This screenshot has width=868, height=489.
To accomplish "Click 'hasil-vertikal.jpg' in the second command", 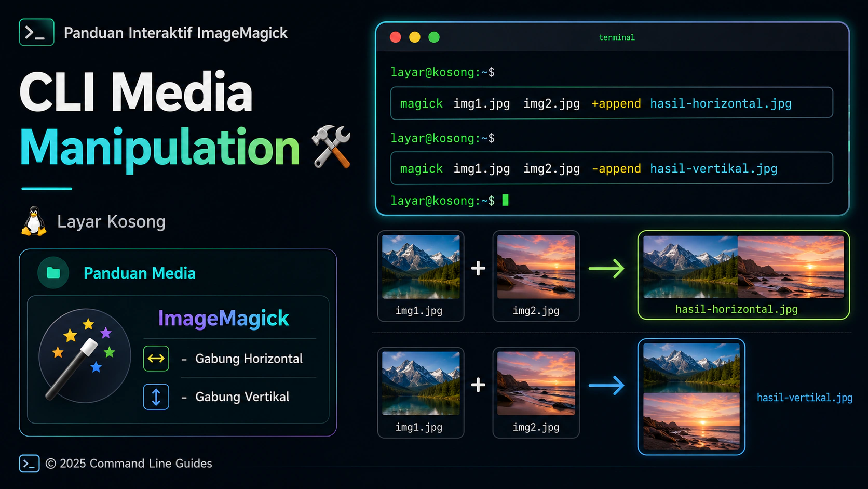I will (714, 168).
